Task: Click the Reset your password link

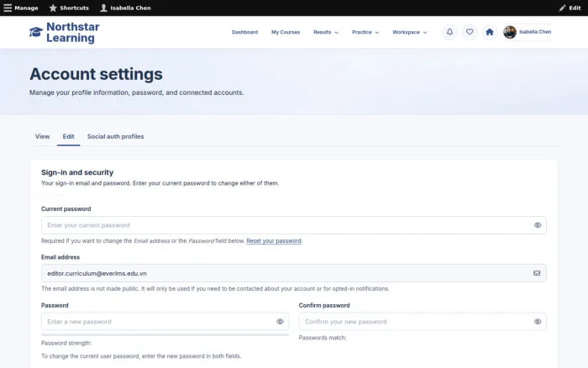Action: click(274, 241)
